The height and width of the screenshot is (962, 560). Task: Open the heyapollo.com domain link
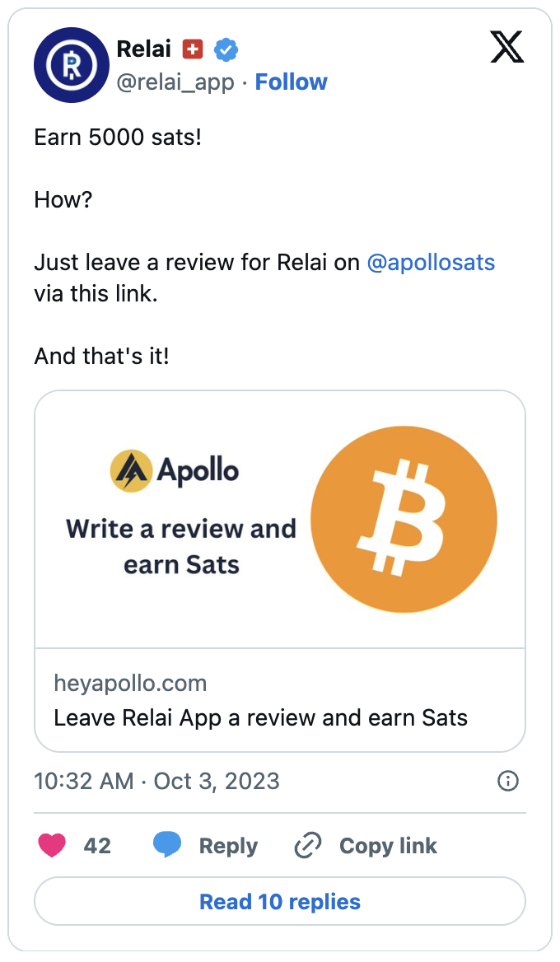coord(130,683)
